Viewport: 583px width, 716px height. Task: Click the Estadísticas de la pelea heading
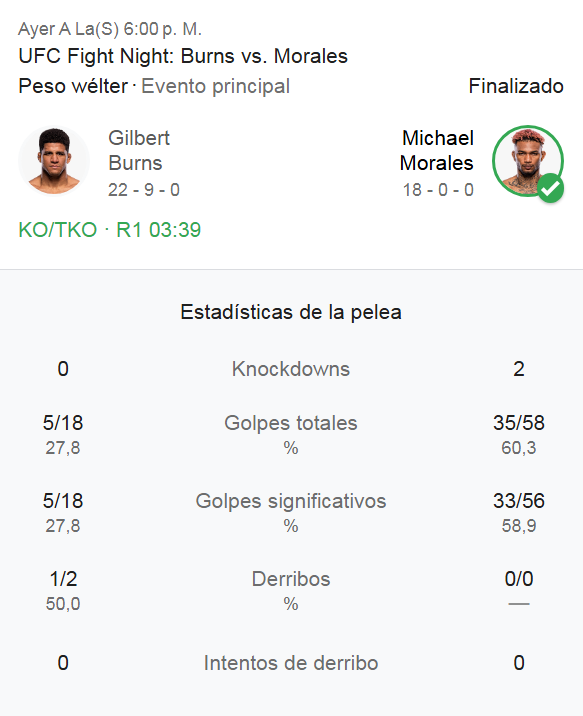point(291,312)
